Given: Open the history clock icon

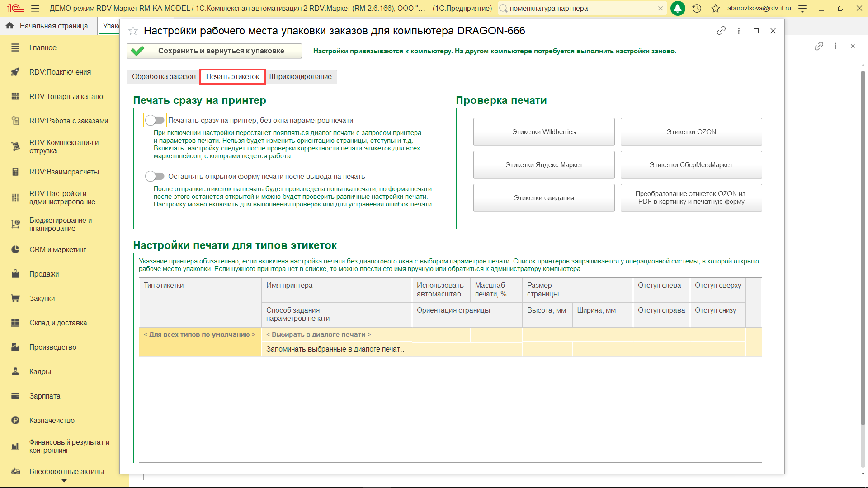Looking at the screenshot, I should click(697, 9).
